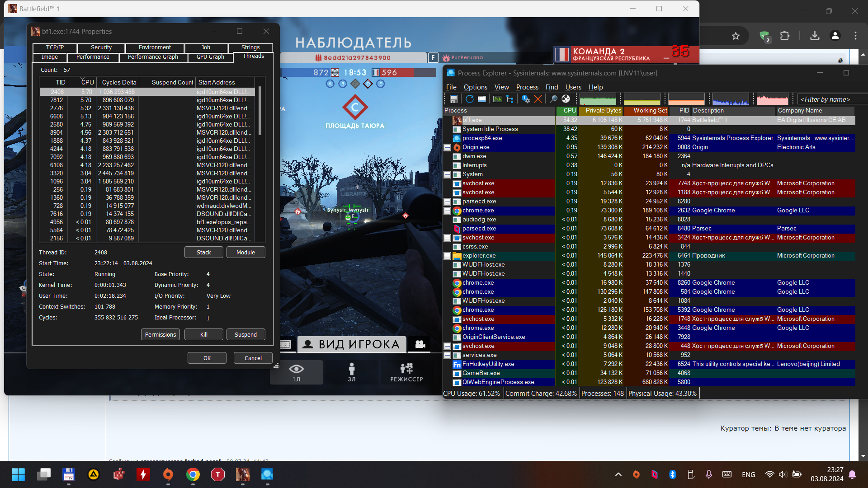Screen dimensions: 868x488
Task: Click the red X Kill Process icon
Action: (x=538, y=99)
